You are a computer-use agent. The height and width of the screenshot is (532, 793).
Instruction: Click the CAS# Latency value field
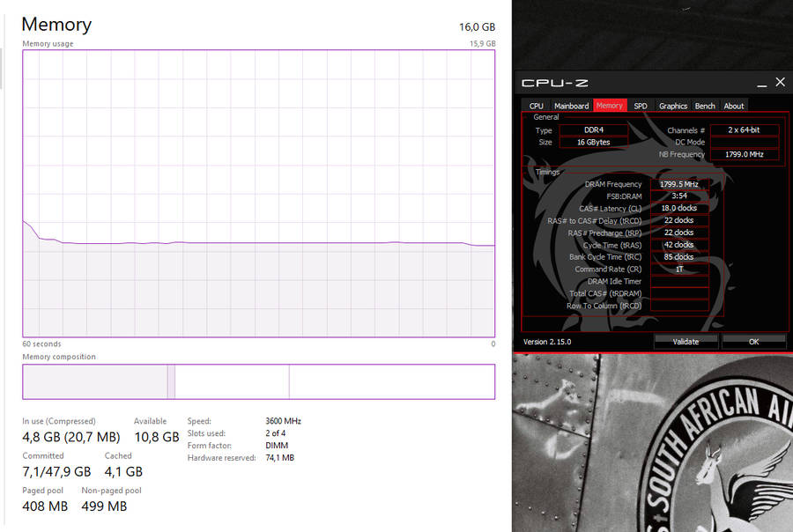[x=679, y=209]
